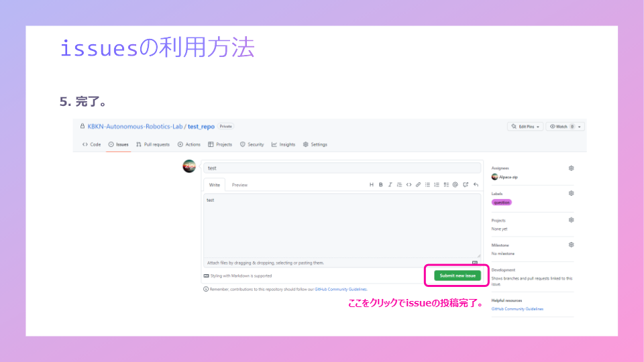Switch to the Issues tab
Viewport: 644px width, 362px height.
[x=118, y=145]
